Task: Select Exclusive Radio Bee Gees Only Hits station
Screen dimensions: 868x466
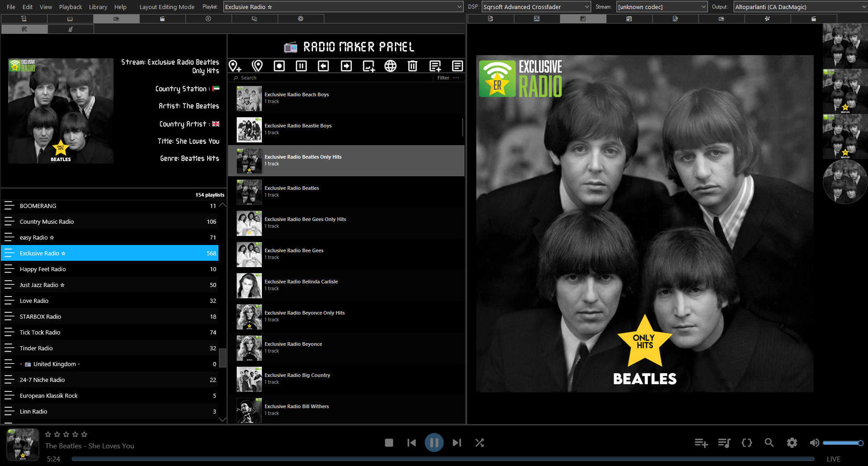Action: pos(346,223)
